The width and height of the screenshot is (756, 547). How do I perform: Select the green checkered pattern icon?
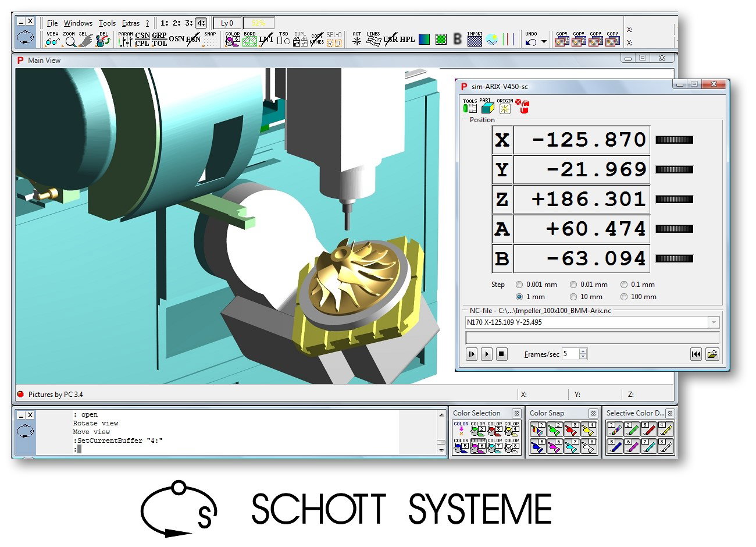(441, 40)
